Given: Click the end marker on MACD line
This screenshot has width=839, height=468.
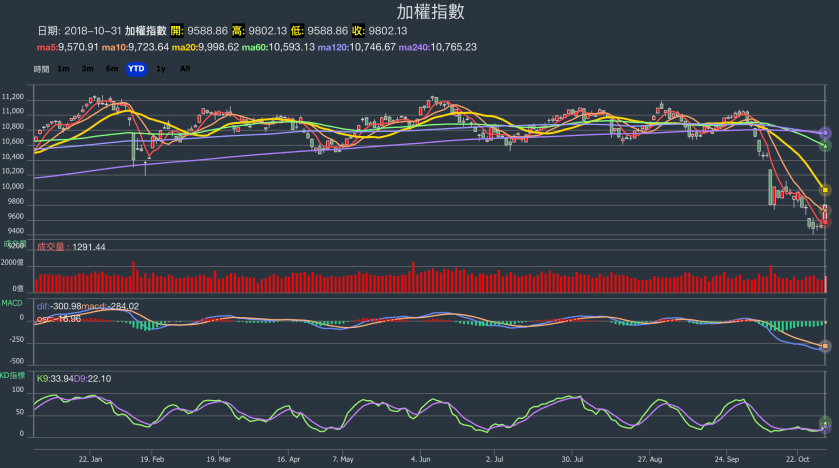Looking at the screenshot, I should pyautogui.click(x=825, y=346).
